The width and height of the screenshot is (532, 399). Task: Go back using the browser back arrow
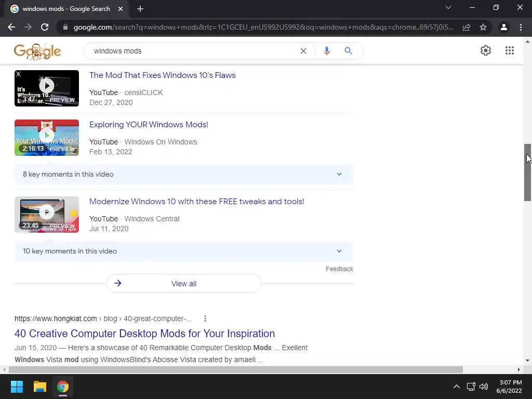tap(11, 27)
